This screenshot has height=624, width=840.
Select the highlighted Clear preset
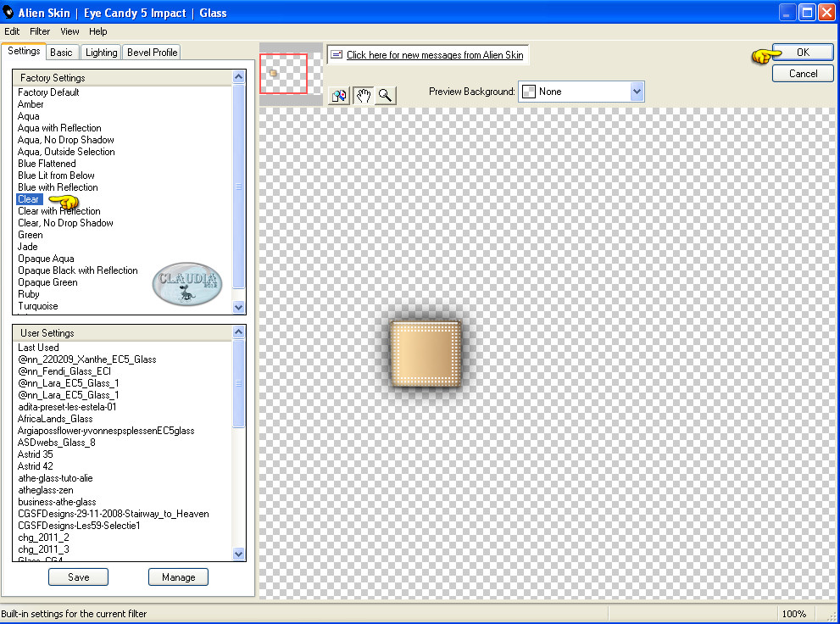[29, 199]
